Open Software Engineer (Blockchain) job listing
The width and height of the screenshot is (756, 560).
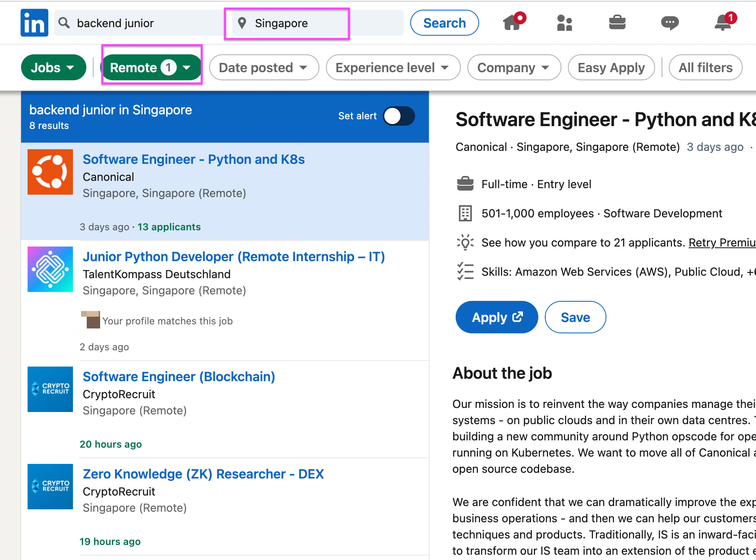(179, 377)
